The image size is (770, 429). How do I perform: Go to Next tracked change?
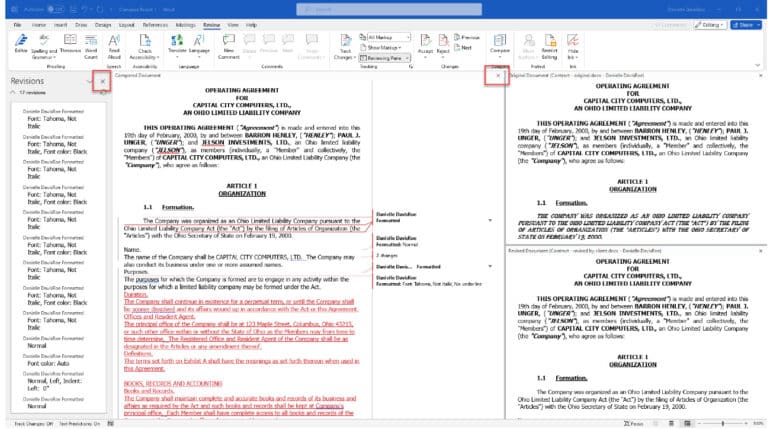[463, 48]
